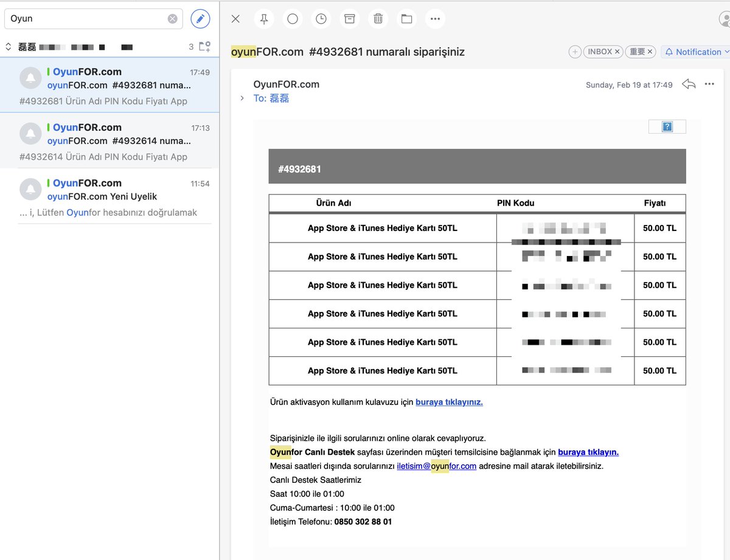
Task: Click the INBOX tag label
Action: tap(600, 52)
